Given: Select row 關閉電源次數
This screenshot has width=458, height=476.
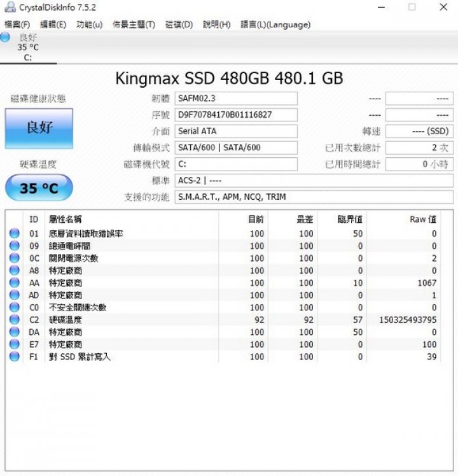Looking at the screenshot, I should pos(225,258).
